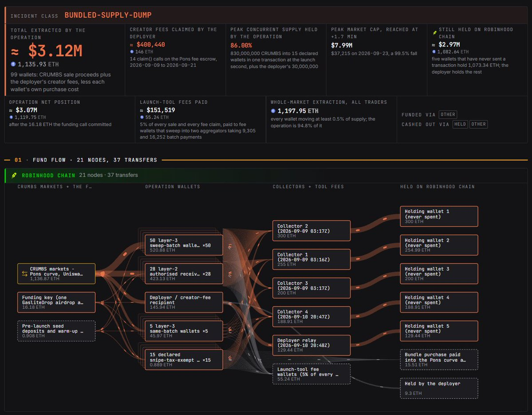Open the 50 layer-3 sweep-batch wallets node

point(184,245)
